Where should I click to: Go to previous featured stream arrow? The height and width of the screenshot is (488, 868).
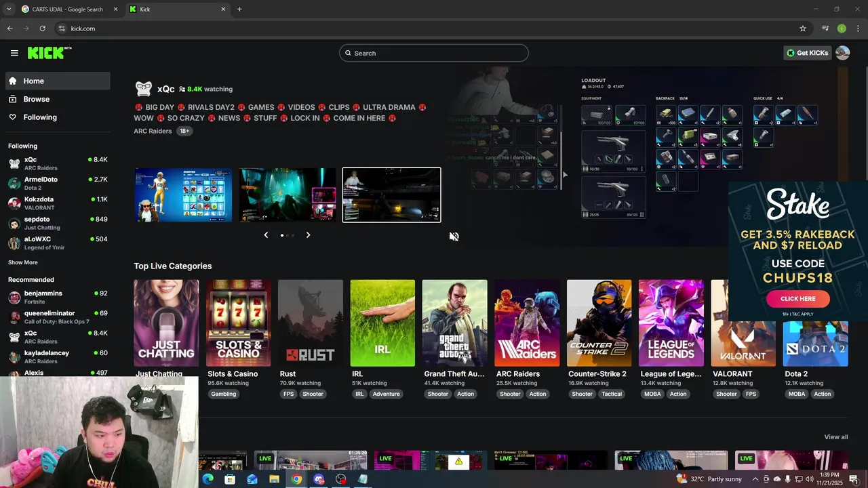click(x=266, y=235)
